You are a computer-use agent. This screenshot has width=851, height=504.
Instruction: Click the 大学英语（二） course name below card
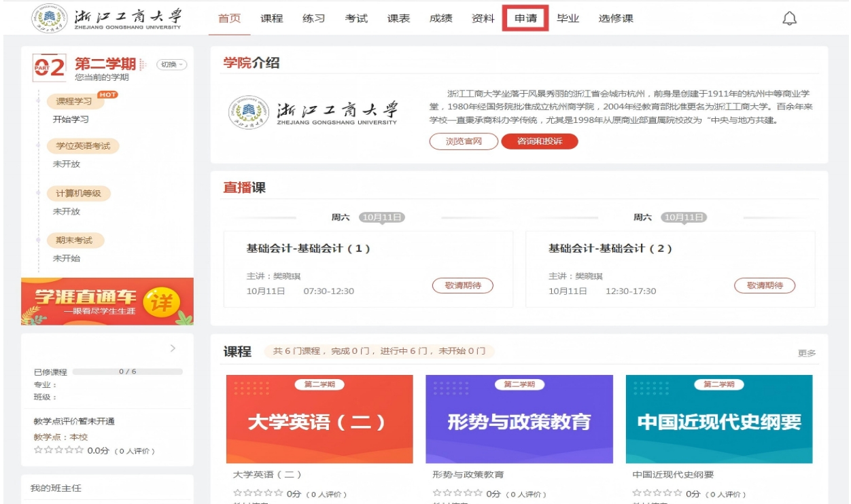267,475
